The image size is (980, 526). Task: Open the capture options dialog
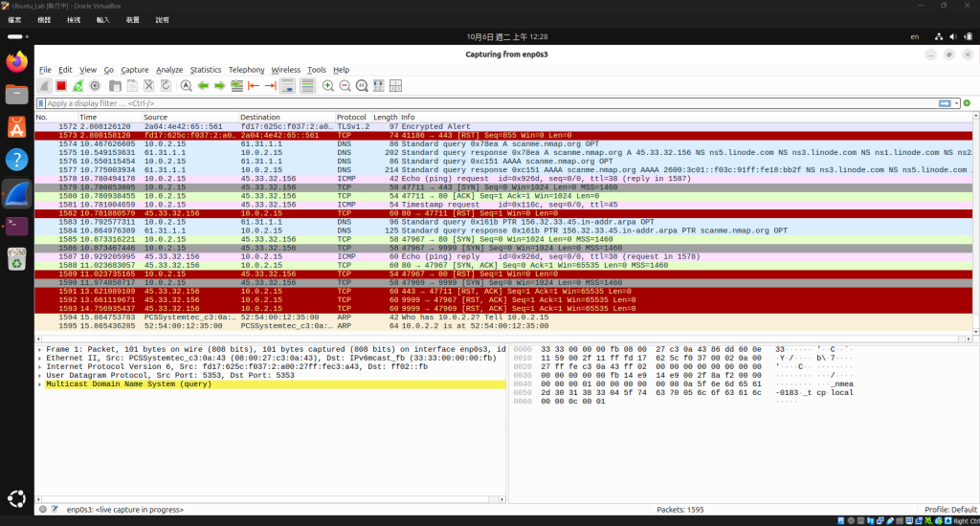point(95,85)
